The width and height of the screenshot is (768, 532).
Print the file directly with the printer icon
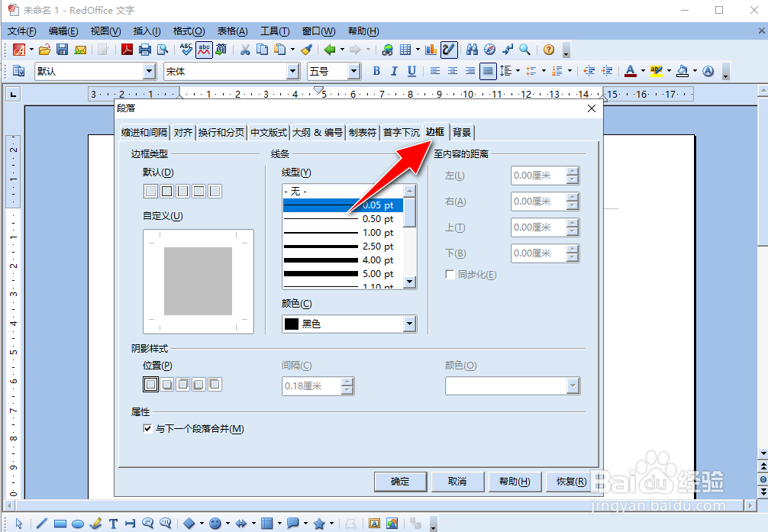click(145, 50)
